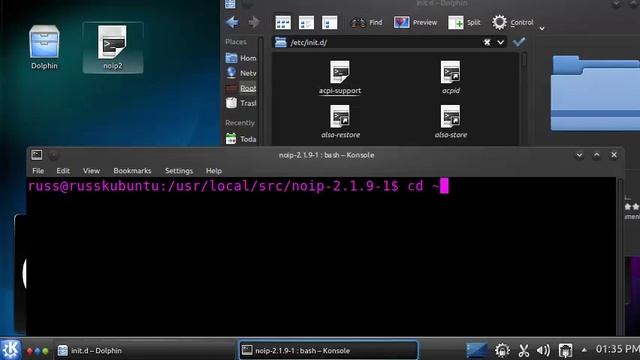Open Trash in the Places panel
The height and width of the screenshot is (360, 640).
241,103
